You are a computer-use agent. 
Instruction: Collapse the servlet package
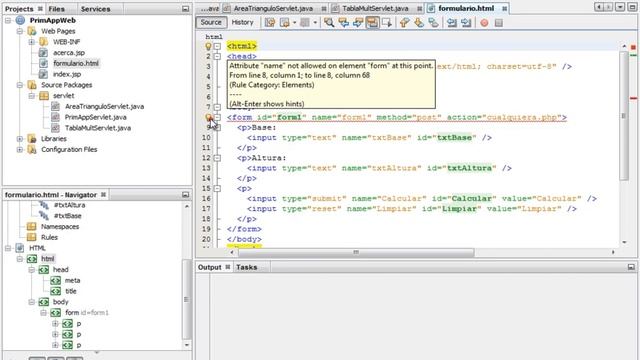click(31, 96)
